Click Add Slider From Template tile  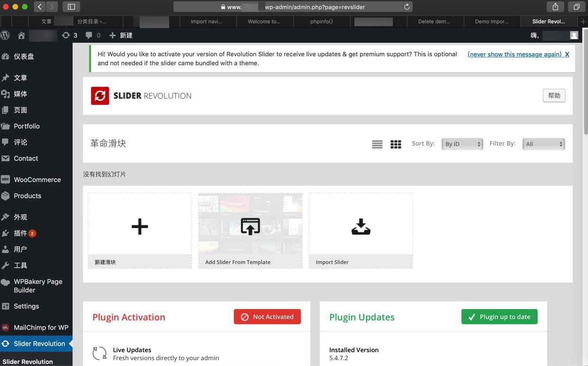pyautogui.click(x=250, y=230)
